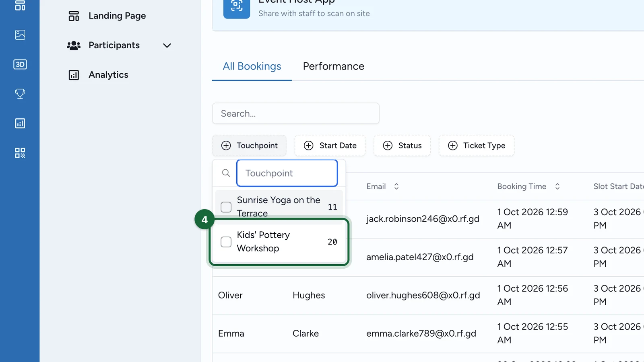Viewport: 644px width, 362px height.
Task: Click email amelia.patel427@x0.rf.gd
Action: [x=420, y=257]
